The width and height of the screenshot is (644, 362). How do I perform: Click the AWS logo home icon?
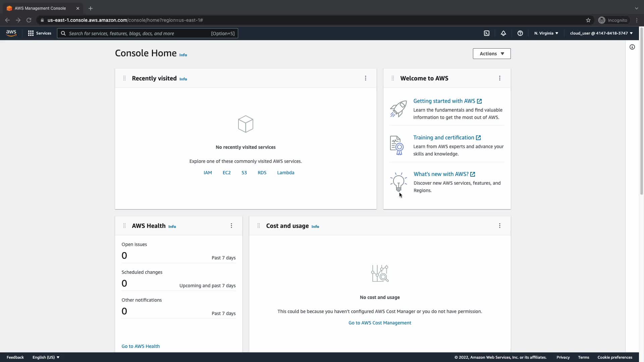[x=11, y=33]
